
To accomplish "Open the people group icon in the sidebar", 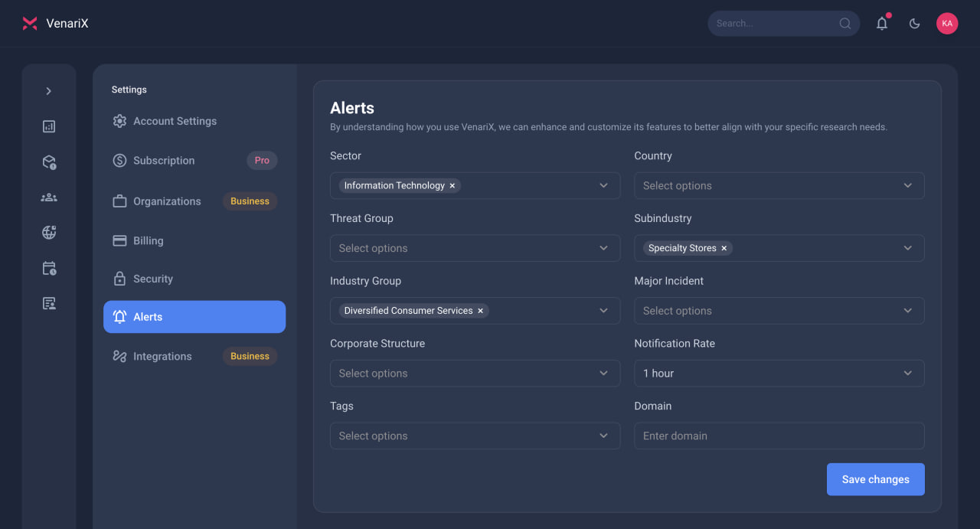I will pyautogui.click(x=49, y=198).
